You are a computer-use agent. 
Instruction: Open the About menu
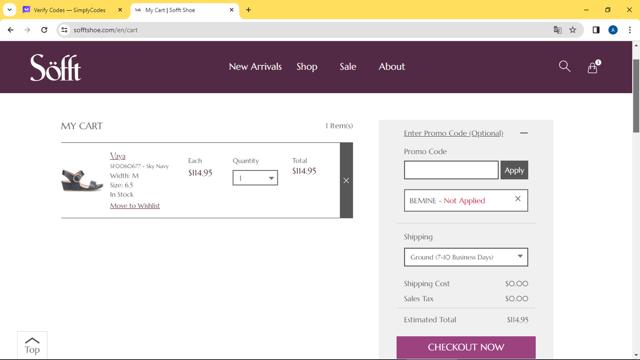point(392,67)
